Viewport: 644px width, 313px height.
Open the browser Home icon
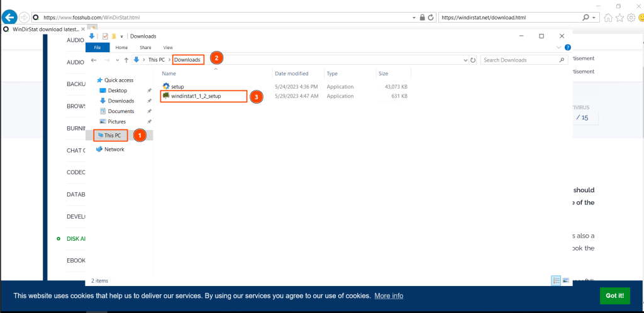pos(609,18)
